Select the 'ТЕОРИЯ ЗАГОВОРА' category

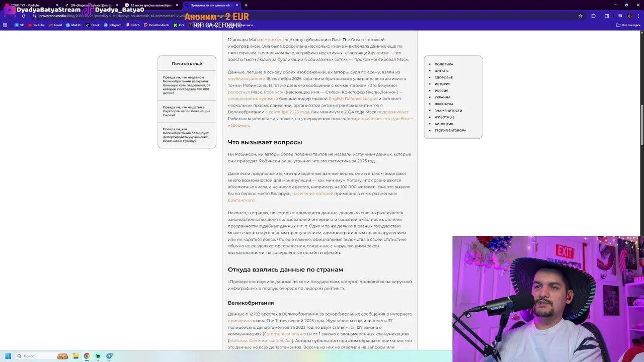450,130
